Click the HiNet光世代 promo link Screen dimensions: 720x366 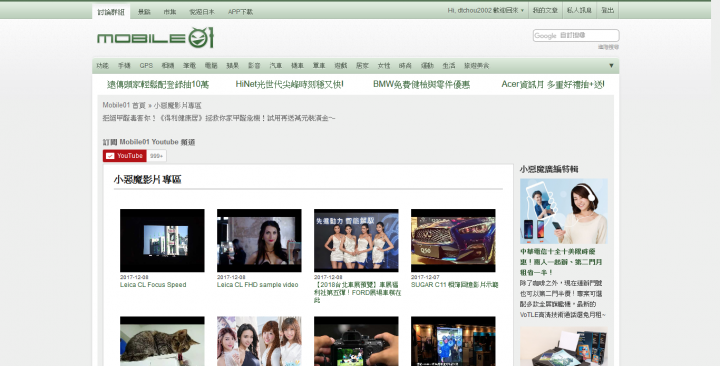(289, 84)
